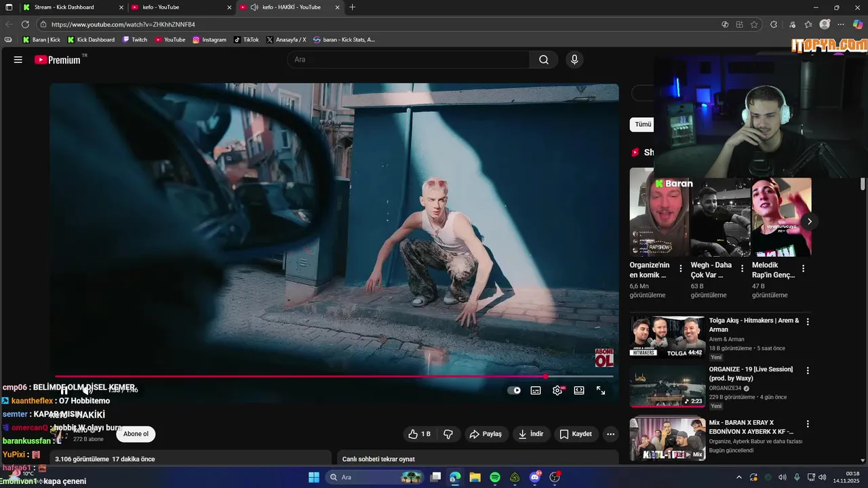The image size is (868, 488).
Task: Open menu for Mix - BARAN X ERAY
Action: click(808, 424)
